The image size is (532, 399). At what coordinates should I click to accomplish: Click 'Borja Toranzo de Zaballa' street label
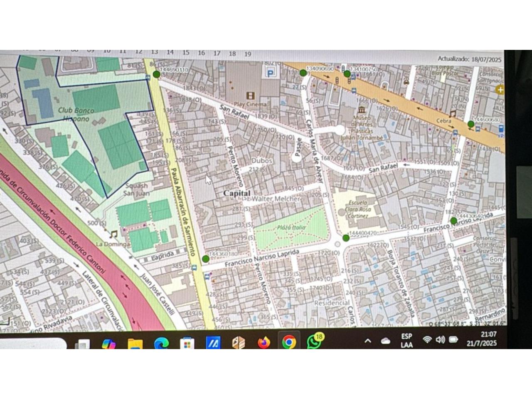coord(401,283)
